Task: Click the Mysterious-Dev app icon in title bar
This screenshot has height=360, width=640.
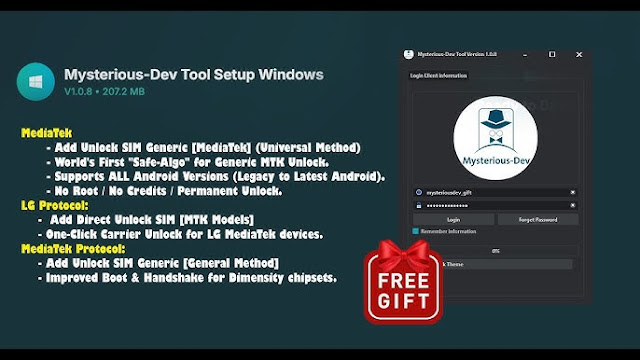Action: tap(409, 54)
